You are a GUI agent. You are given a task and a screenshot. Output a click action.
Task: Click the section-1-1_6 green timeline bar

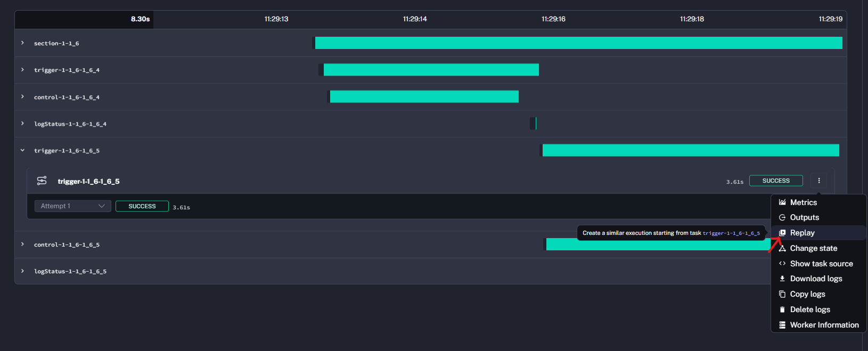pos(578,43)
